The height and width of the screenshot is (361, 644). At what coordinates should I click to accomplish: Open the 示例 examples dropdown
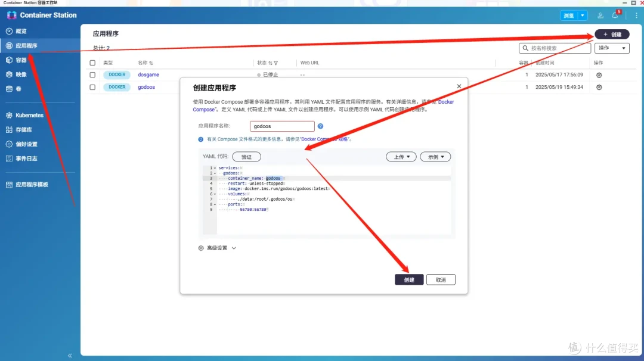[435, 157]
